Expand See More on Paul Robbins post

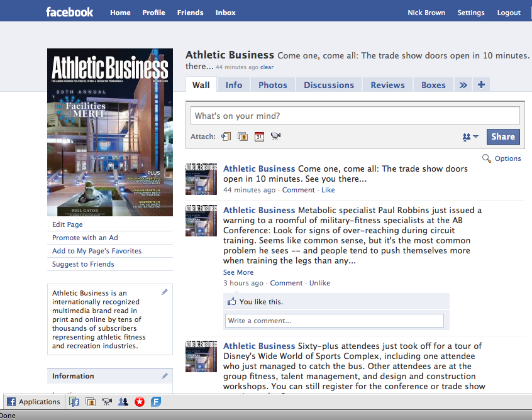(x=238, y=272)
